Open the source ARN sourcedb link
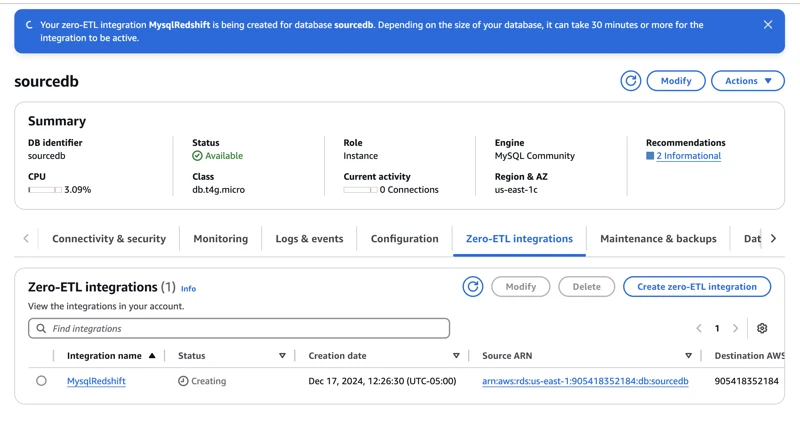Screen dimensions: 800x422 (585, 381)
